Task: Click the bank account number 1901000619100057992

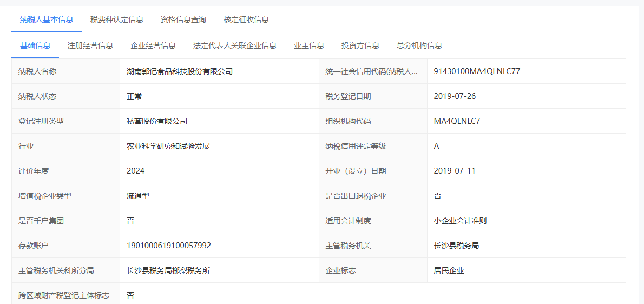Action: (169, 246)
